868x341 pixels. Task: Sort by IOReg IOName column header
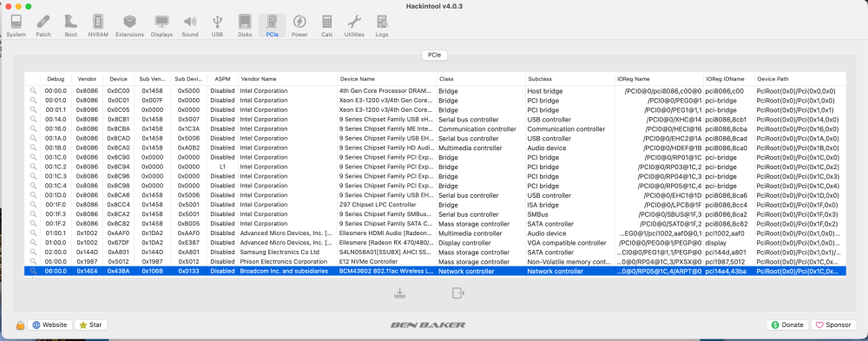(x=729, y=79)
